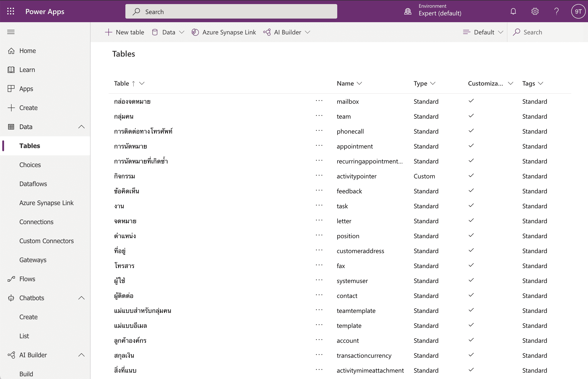Click customizable checkmark in account row
This screenshot has height=379, width=588.
471,340
